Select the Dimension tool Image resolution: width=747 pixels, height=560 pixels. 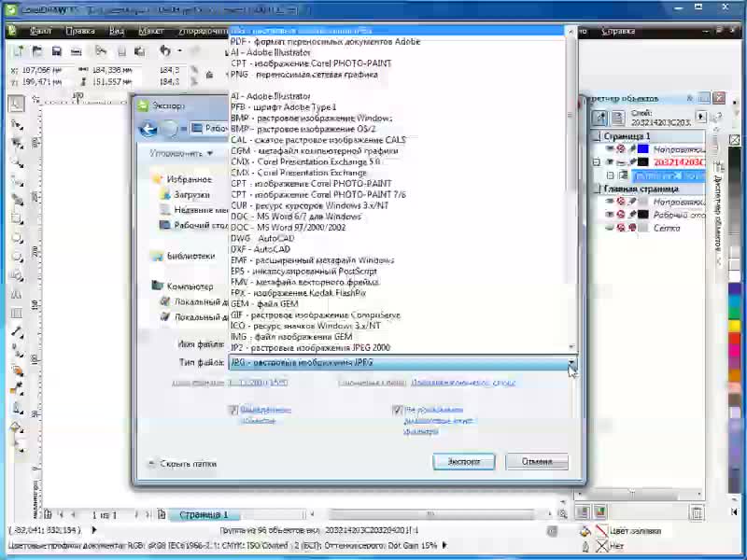coord(17,332)
